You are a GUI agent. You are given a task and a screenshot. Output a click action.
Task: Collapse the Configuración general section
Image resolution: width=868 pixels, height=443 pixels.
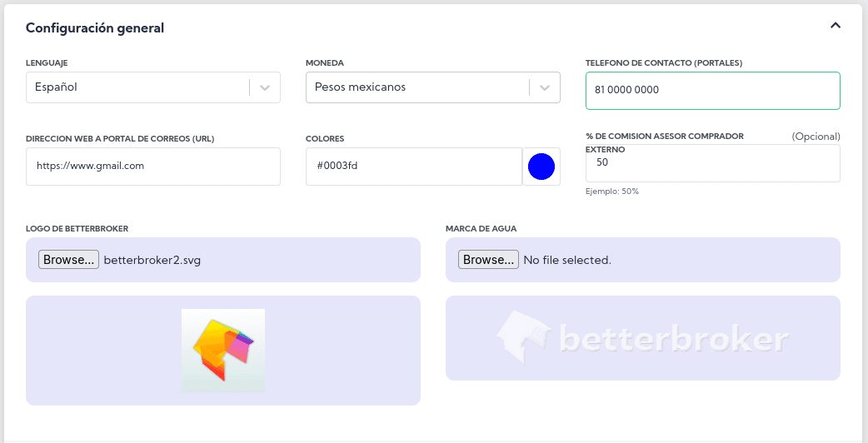835,26
